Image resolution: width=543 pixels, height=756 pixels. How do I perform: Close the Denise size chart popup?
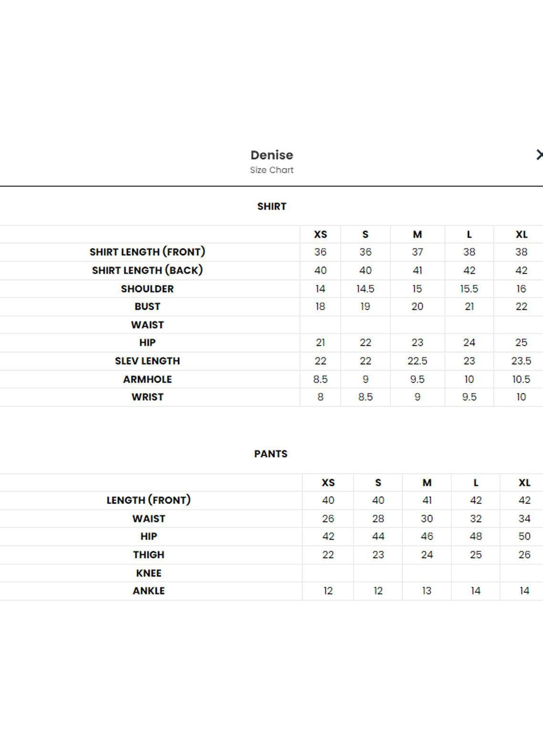(539, 155)
